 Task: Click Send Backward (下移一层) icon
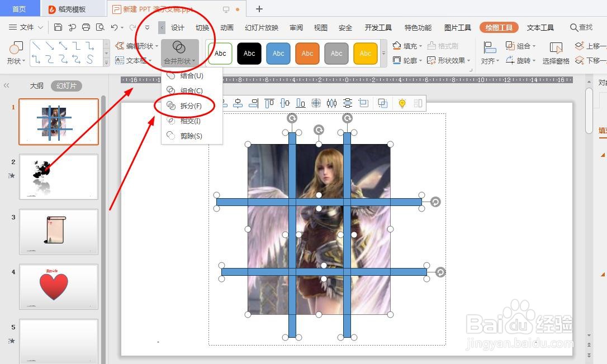pos(579,60)
